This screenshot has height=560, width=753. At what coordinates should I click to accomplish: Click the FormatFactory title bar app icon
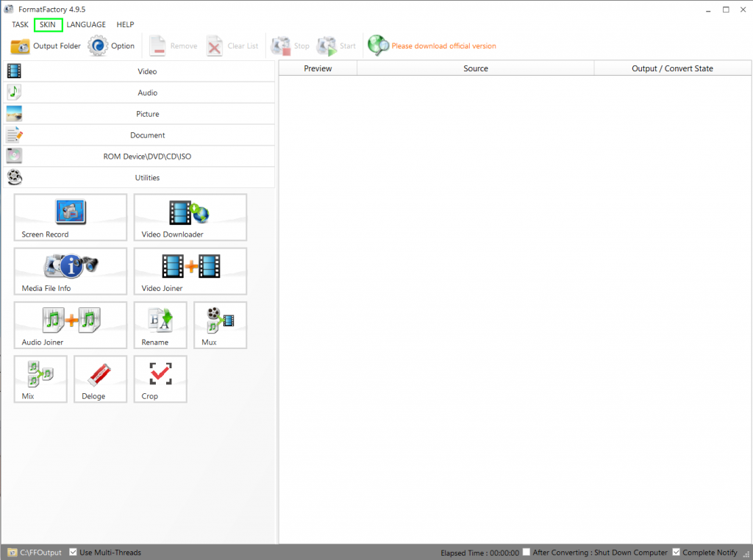9,9
